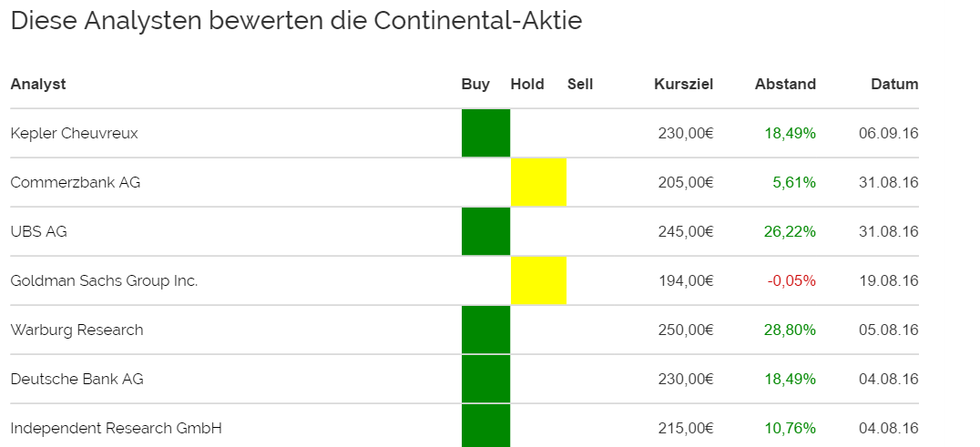Screen dimensions: 980x447
Task: Select the UBS AG analyst entry
Action: pos(38,231)
